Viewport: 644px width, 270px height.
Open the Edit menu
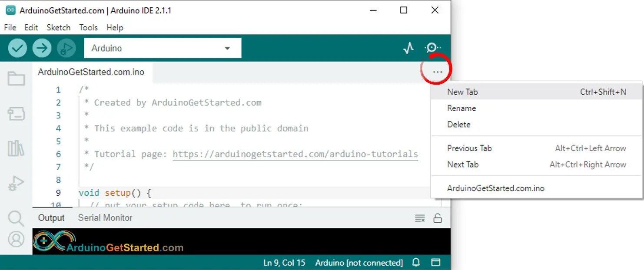(x=31, y=27)
